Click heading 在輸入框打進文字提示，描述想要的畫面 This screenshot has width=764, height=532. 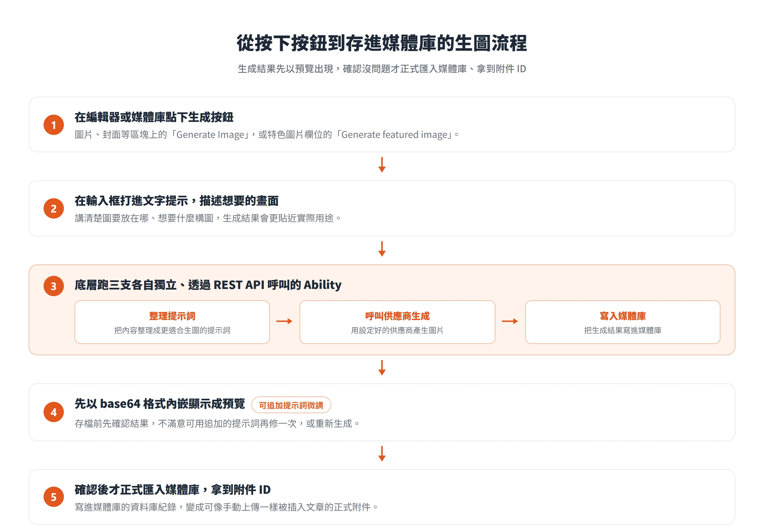click(176, 201)
